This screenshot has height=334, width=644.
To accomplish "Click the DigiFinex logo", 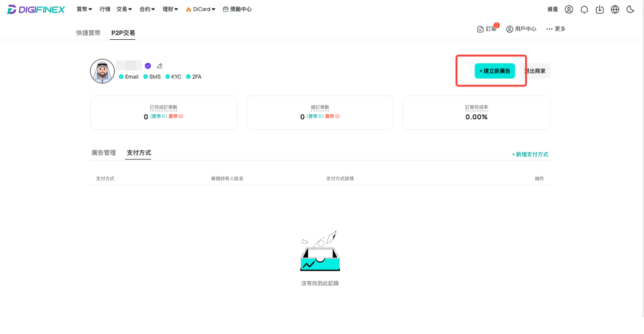I will tap(36, 10).
